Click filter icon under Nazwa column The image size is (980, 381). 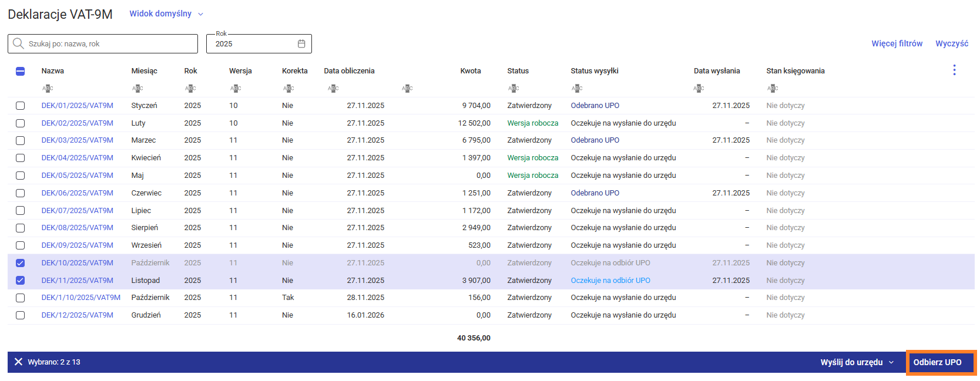(x=48, y=89)
